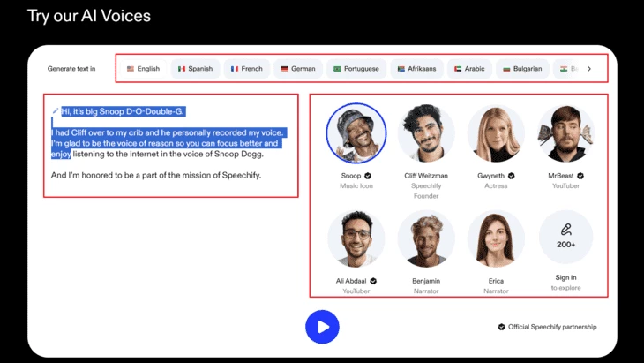Click the 'Official Speechify partnership' text
The width and height of the screenshot is (644, 363).
[x=552, y=327]
